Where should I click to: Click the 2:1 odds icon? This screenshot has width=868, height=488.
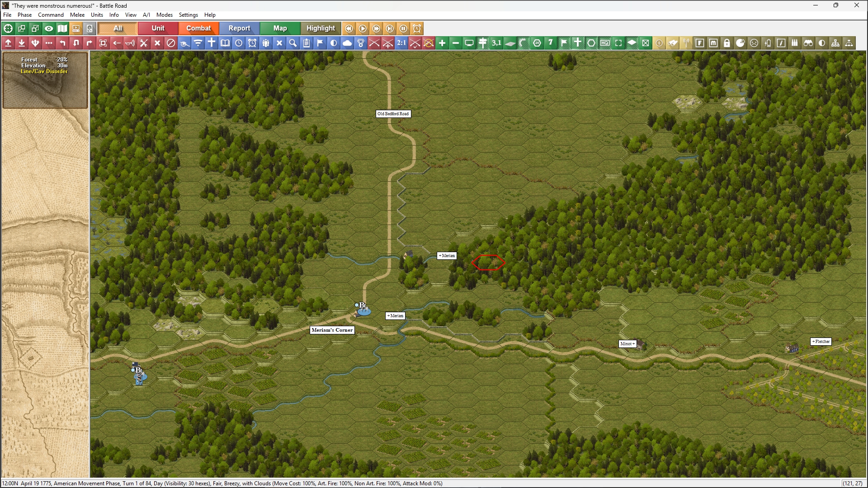401,43
